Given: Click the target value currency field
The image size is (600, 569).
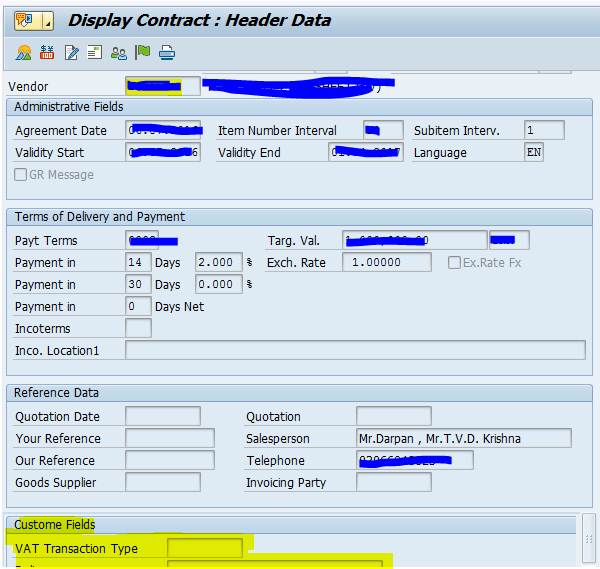Looking at the screenshot, I should [509, 240].
